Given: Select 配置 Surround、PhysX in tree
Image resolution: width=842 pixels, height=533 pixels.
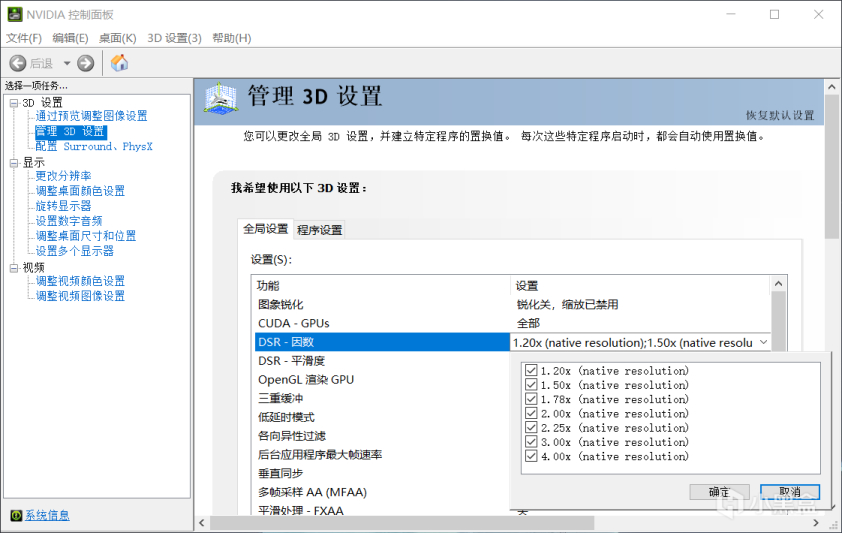Looking at the screenshot, I should [x=94, y=147].
